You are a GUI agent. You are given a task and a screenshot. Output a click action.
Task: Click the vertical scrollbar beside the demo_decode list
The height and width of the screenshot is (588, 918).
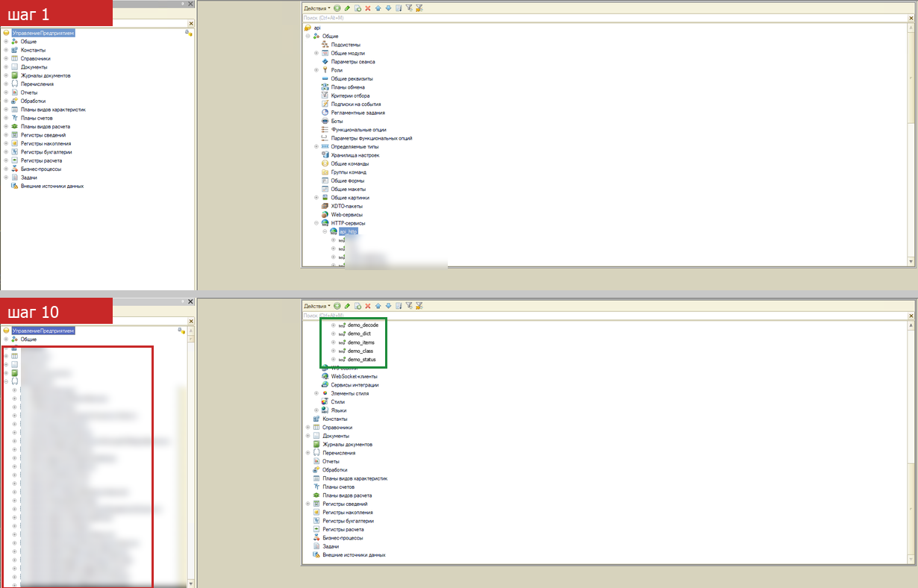click(911, 442)
